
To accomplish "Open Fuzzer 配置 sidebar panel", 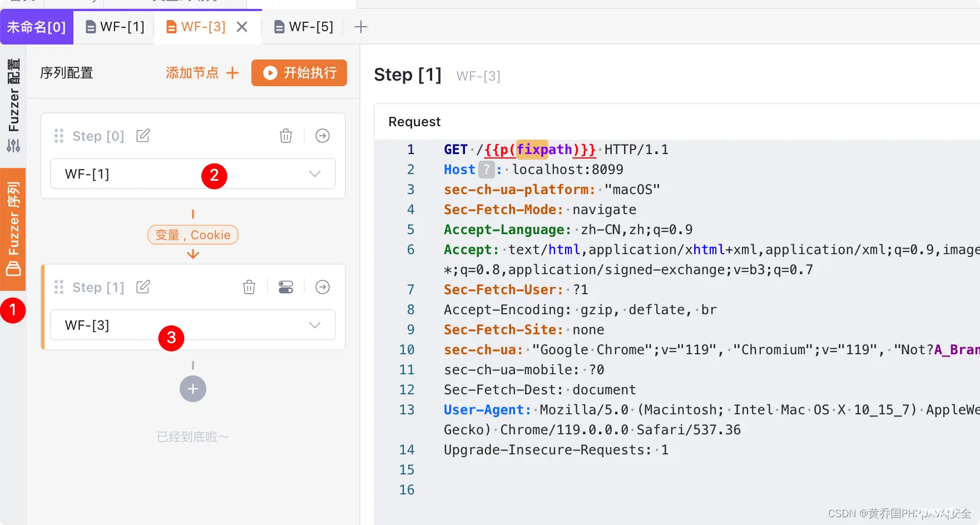I will pos(13,105).
